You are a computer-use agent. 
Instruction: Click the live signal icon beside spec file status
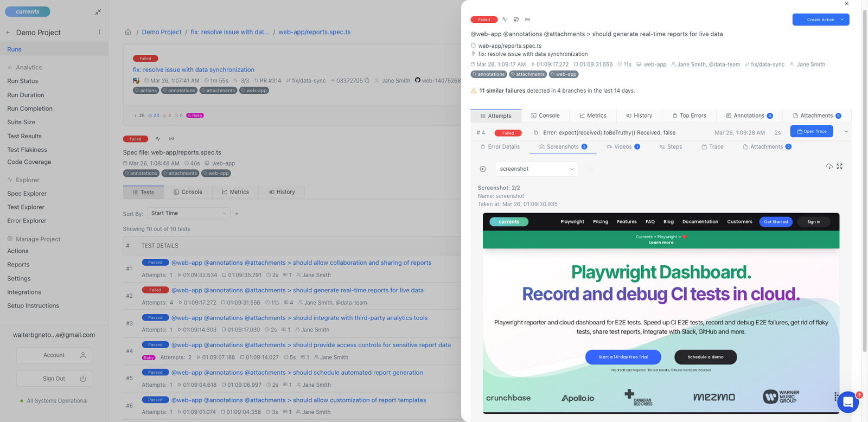171,139
